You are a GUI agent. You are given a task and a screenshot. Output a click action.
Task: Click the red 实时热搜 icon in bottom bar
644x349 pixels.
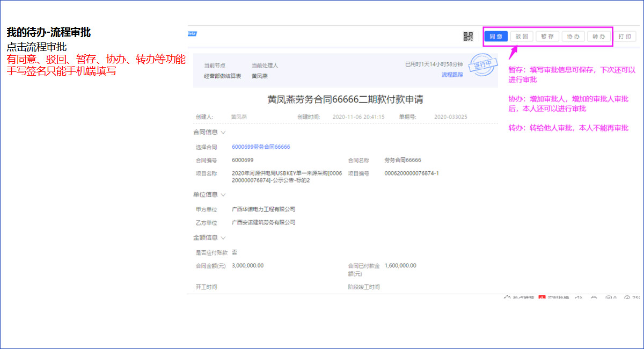coord(542,298)
